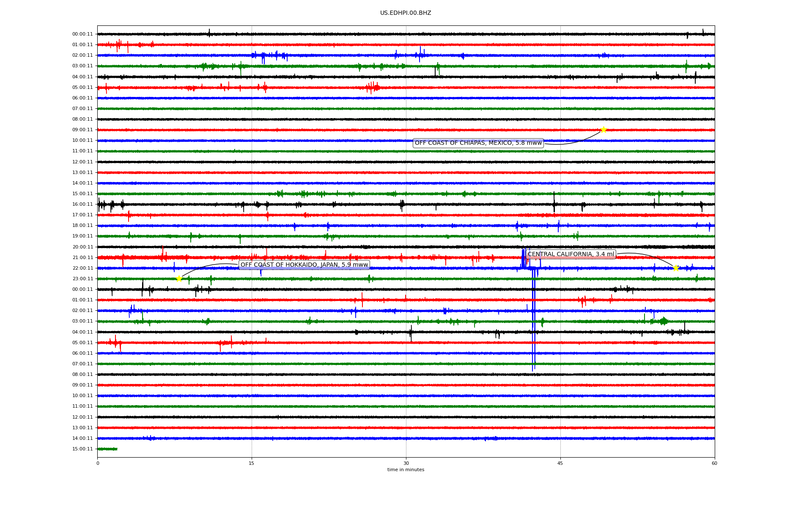Click the yellow star marking the Central California event
The height and width of the screenshot is (508, 812).
click(676, 268)
